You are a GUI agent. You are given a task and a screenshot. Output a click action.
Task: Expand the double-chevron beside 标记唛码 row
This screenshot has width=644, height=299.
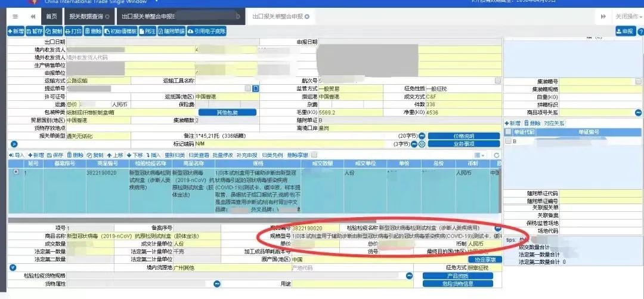pyautogui.click(x=15, y=144)
